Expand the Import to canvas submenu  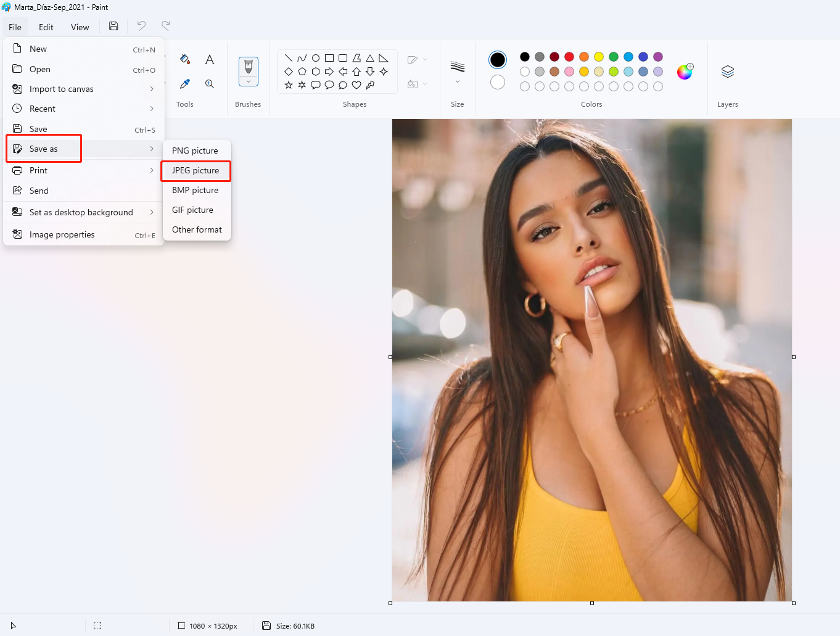(84, 89)
